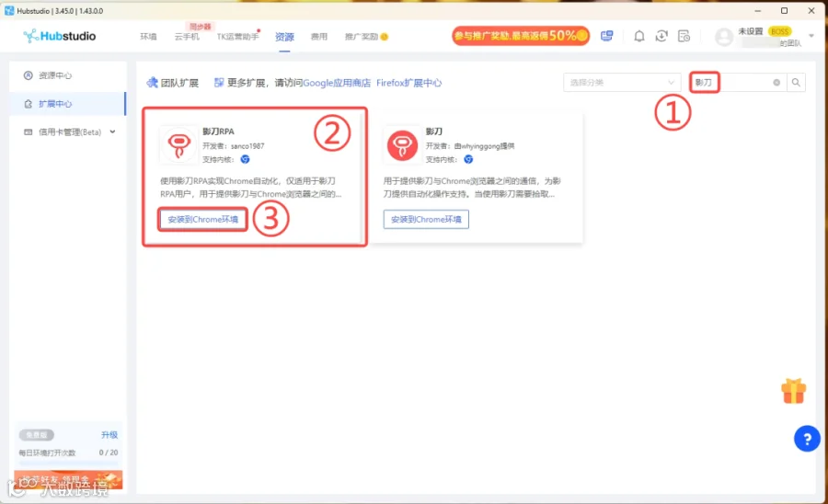
Task: Click the 影刀RPA description text
Action: (x=250, y=188)
